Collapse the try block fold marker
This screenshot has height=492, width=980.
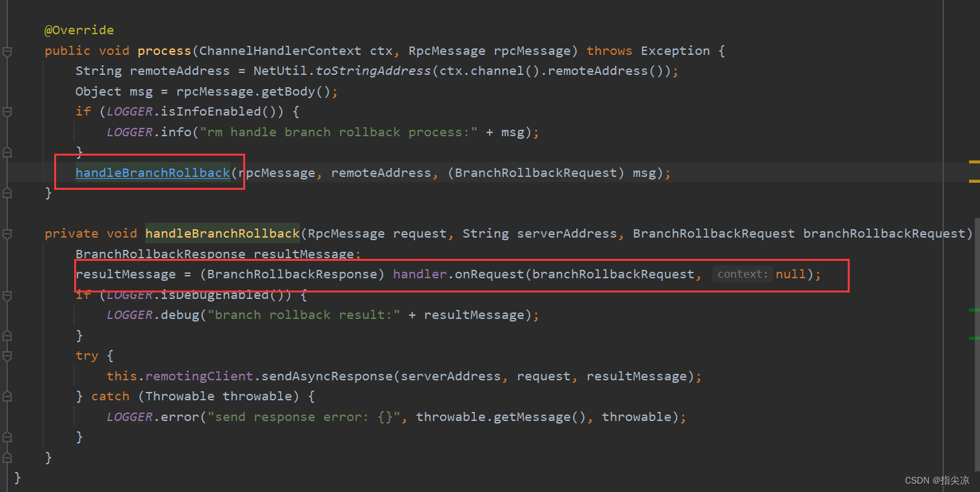click(7, 356)
